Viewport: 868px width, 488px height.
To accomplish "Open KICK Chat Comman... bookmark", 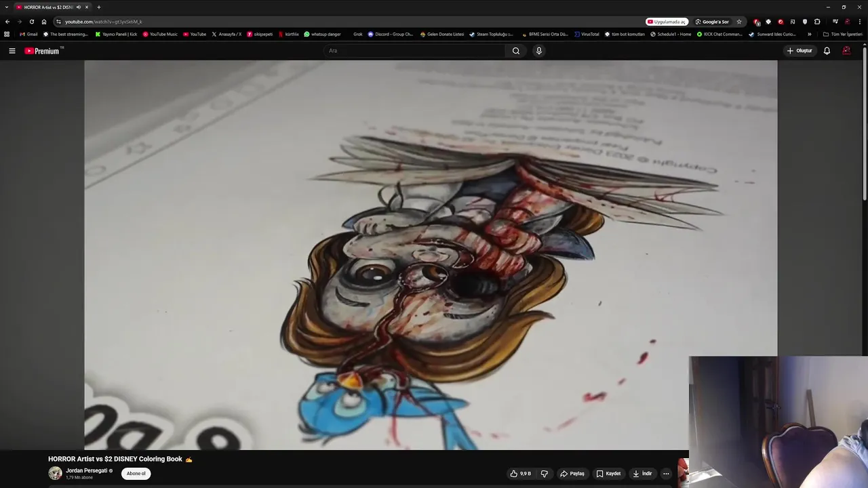I will 719,34.
